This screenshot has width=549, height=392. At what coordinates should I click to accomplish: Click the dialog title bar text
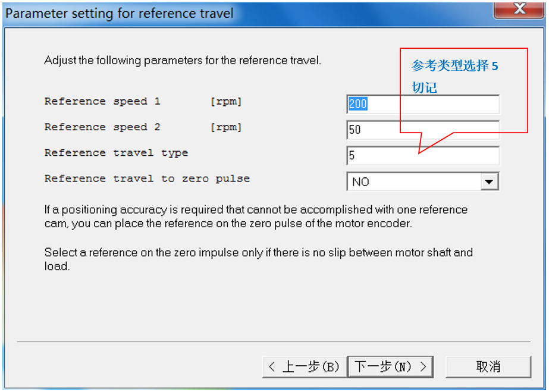click(x=119, y=13)
